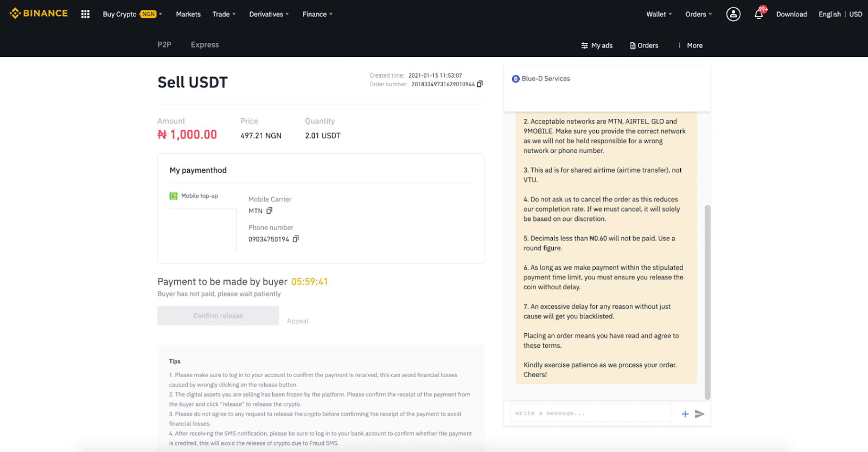
Task: Open the Appeal link
Action: (297, 321)
